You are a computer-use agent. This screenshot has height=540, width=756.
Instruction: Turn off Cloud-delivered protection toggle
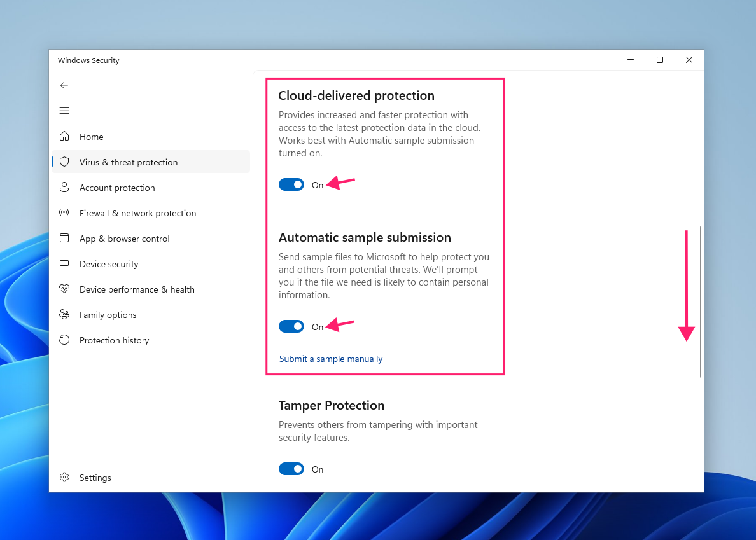[291, 184]
